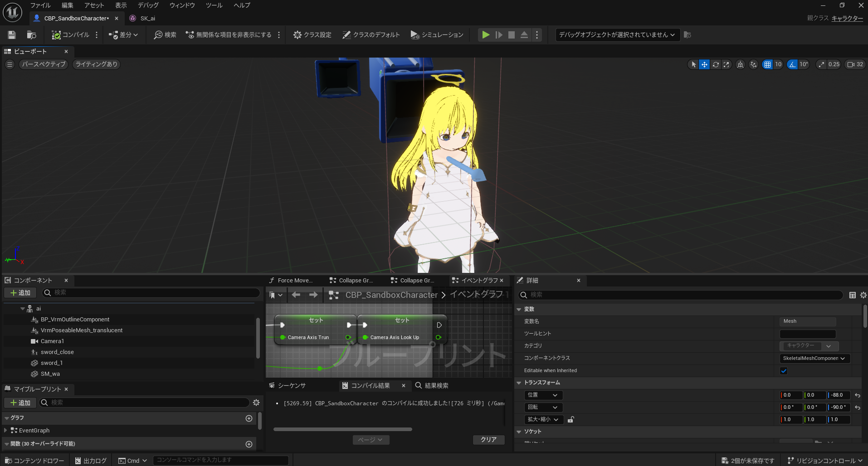Image resolution: width=868 pixels, height=466 pixels.
Task: Open the Edit menu
Action: (68, 5)
